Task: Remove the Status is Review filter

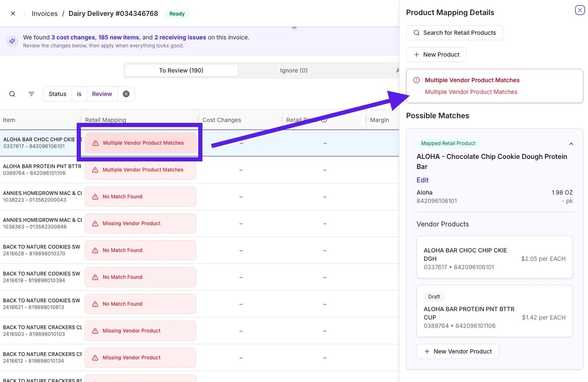Action: (126, 94)
